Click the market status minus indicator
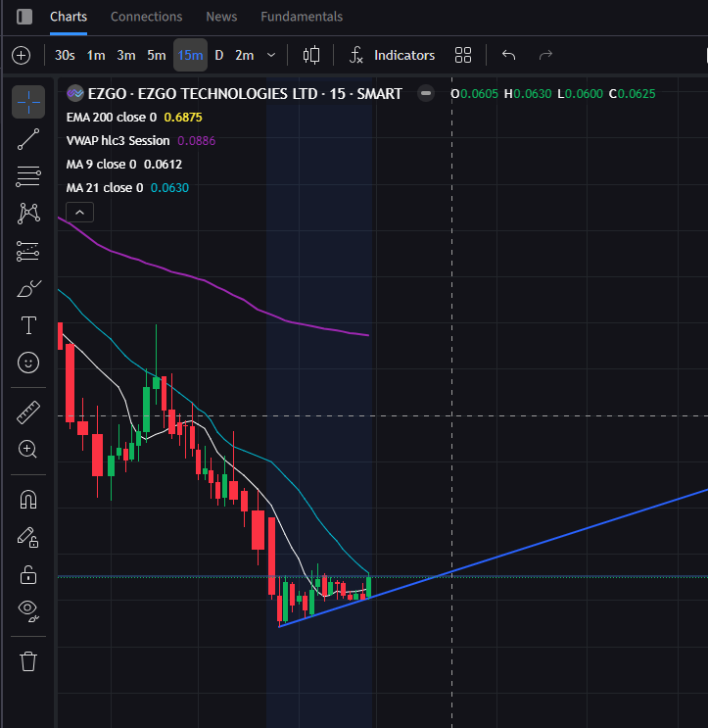Viewport: 708px width, 728px height. 425,93
